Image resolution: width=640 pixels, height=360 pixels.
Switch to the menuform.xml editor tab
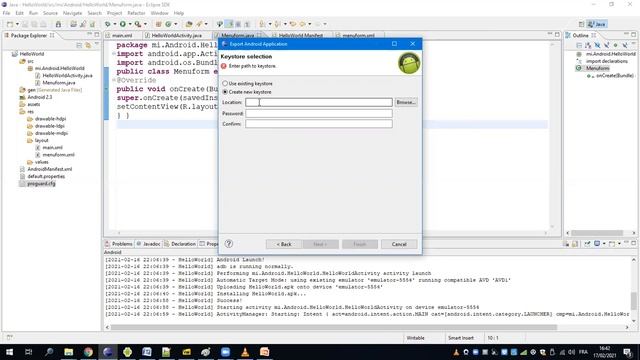coord(358,36)
